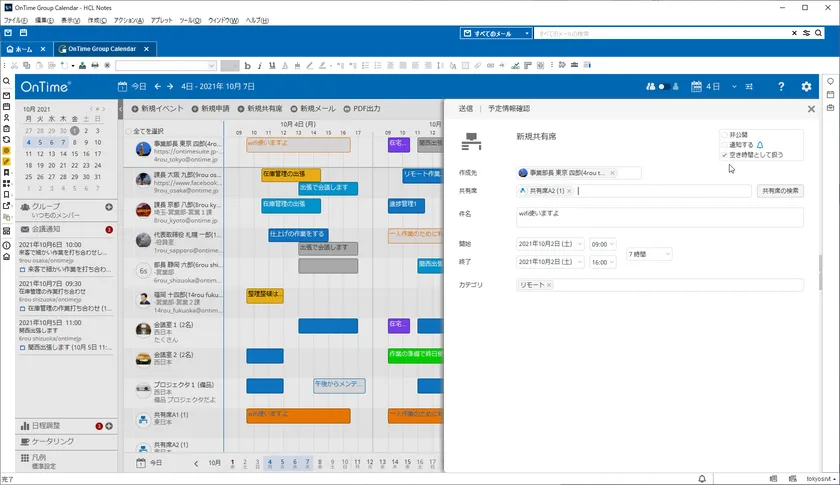Image resolution: width=840 pixels, height=485 pixels.
Task: Click the 共有席の検索 button
Action: pos(779,190)
